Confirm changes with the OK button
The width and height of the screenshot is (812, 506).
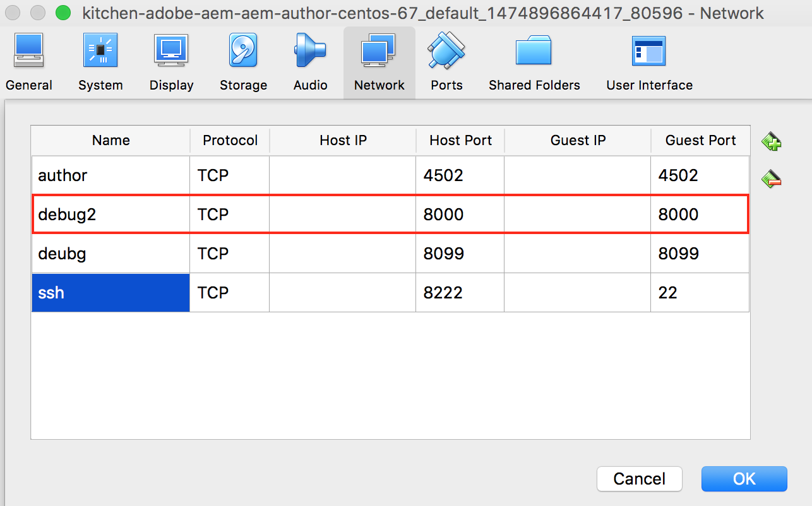(x=744, y=479)
